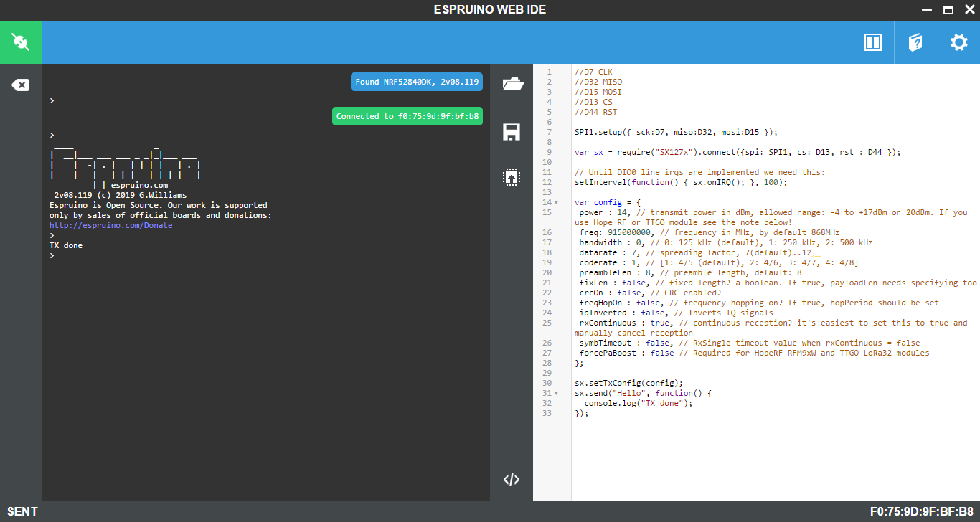
Task: Close the Espruino Web IDE window
Action: coord(969,10)
